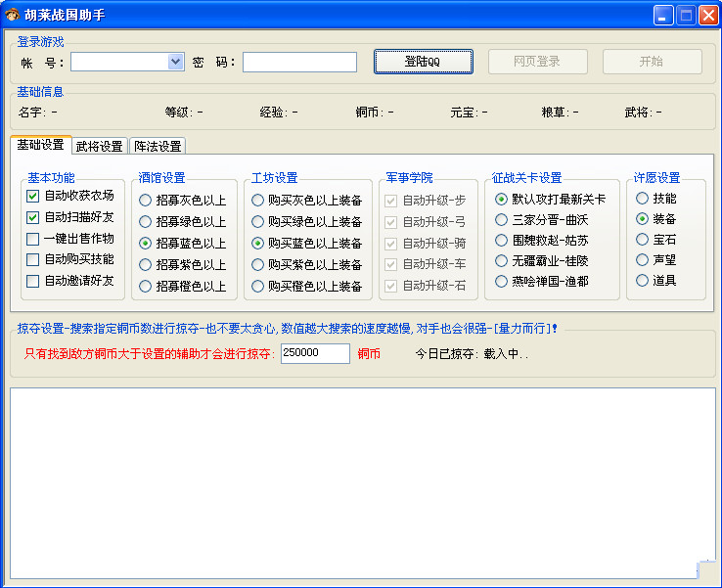Click the 铜币 threshold field showing 250000
Screen dimensions: 722x588
(314, 353)
